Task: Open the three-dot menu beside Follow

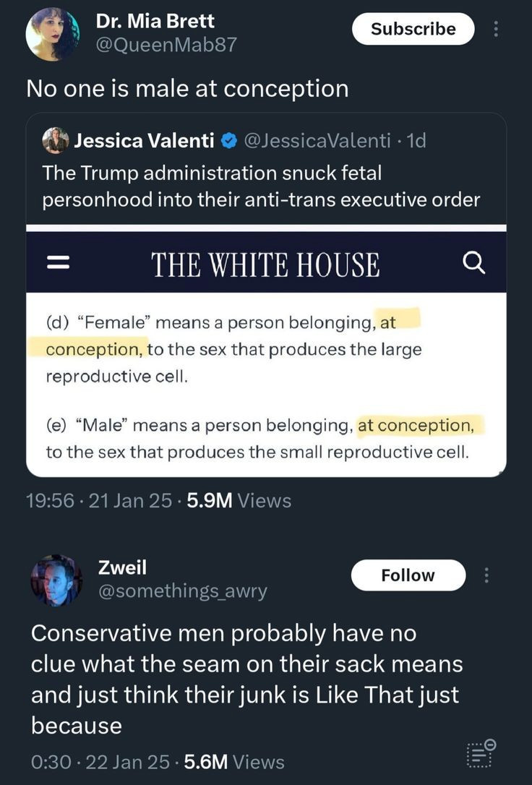Action: (x=486, y=575)
